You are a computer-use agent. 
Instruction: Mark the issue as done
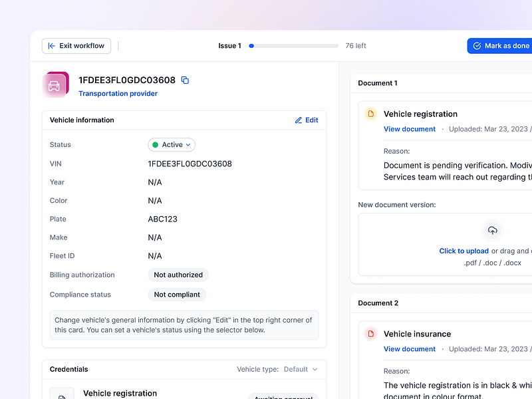coord(500,46)
